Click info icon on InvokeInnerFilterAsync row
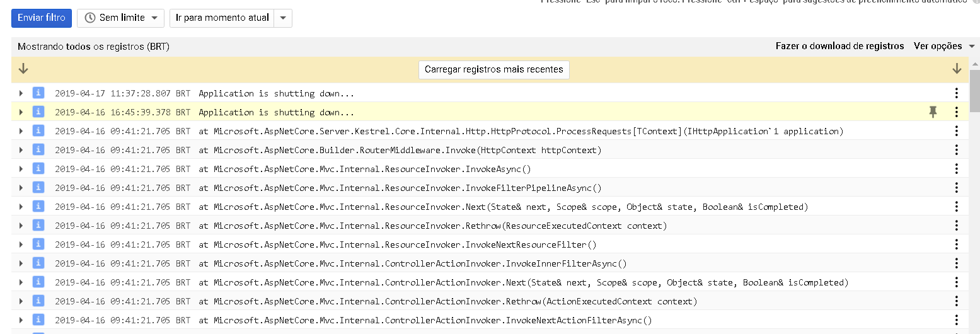980x334 pixels. 38,263
